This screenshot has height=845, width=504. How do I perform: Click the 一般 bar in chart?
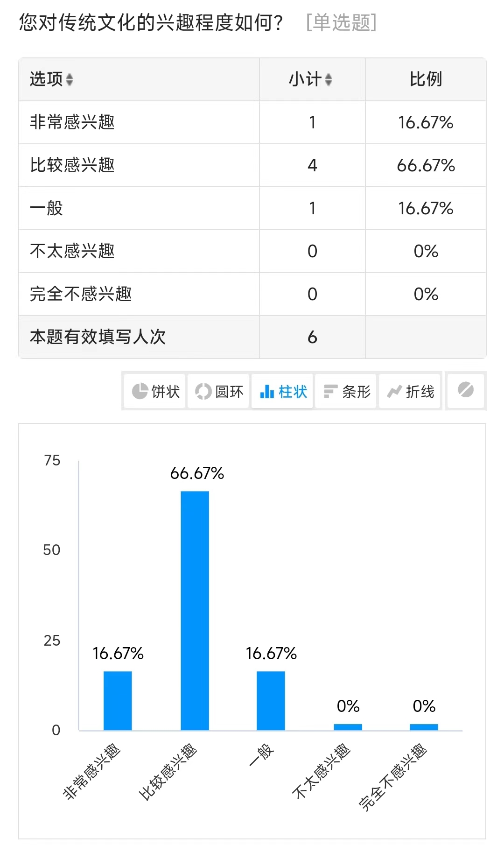pos(271,701)
